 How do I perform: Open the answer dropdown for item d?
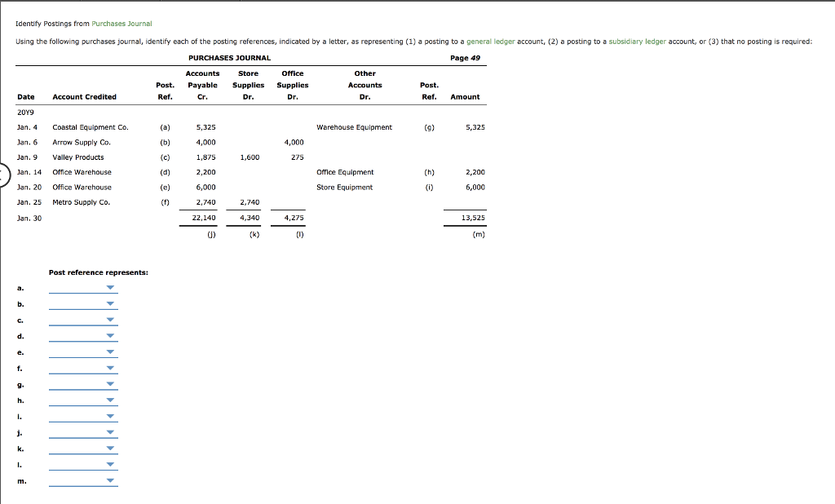[x=112, y=336]
